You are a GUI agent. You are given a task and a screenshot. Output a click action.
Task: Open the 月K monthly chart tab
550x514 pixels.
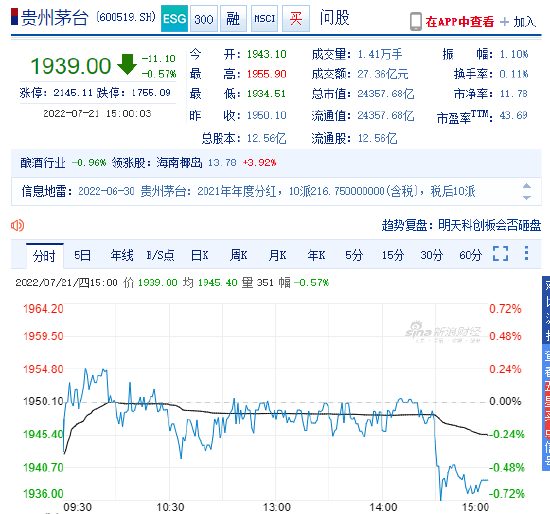tap(277, 255)
